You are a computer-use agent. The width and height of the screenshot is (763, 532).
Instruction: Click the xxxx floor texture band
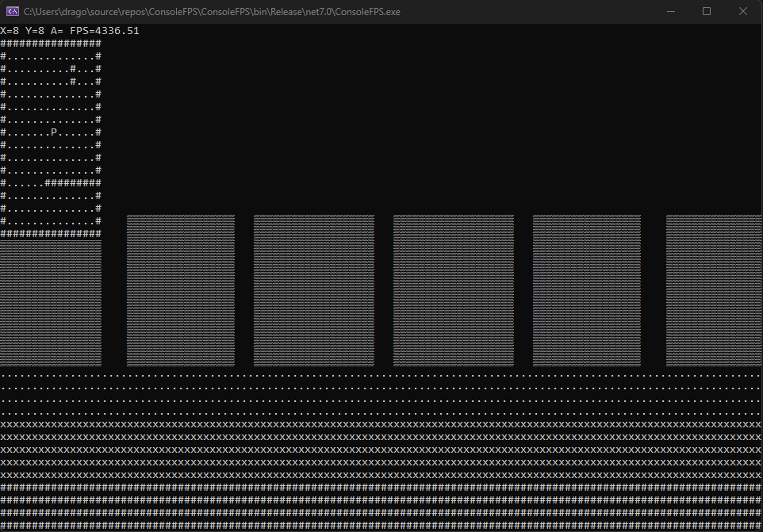click(x=381, y=448)
